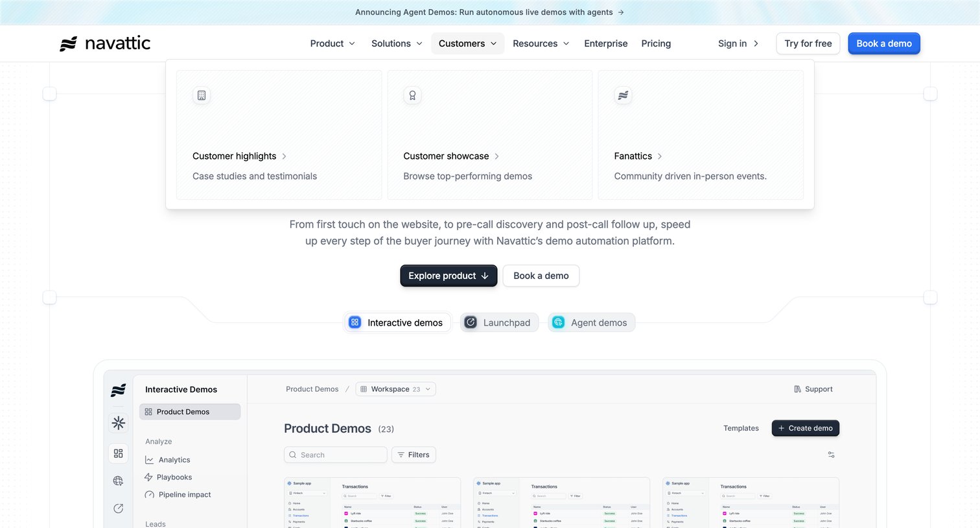Click the Launchpad tab icon
980x528 pixels.
(x=471, y=322)
